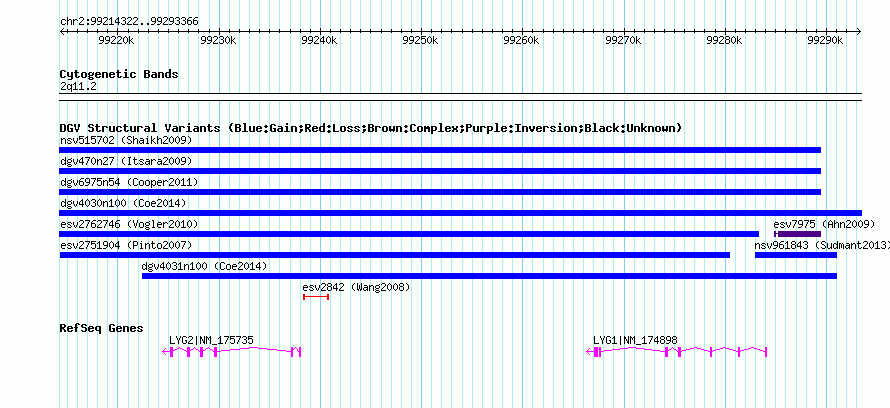Click the blue gain bar under nsv515702
Image resolution: width=890 pixels, height=408 pixels.
pos(440,150)
